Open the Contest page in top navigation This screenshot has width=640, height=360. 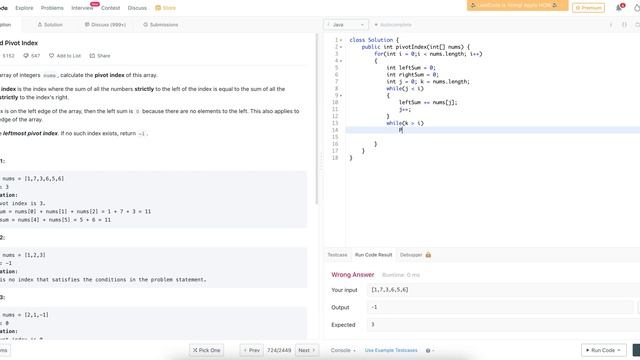[110, 8]
